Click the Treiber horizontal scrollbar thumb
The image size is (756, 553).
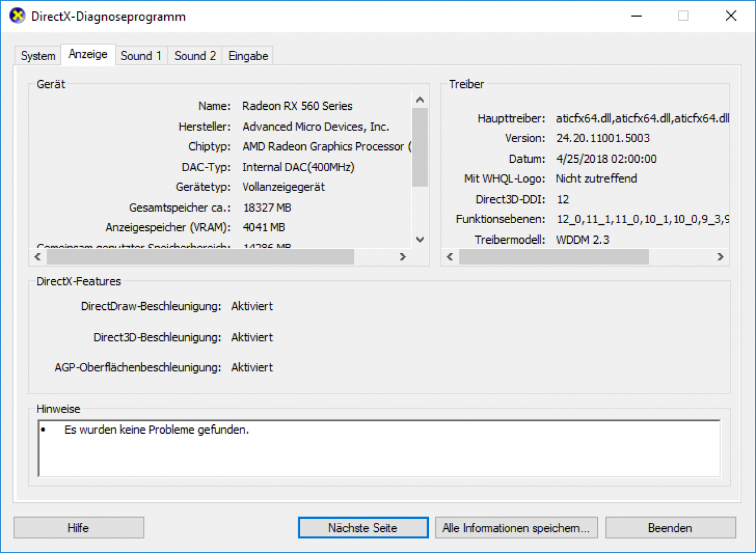pos(554,257)
